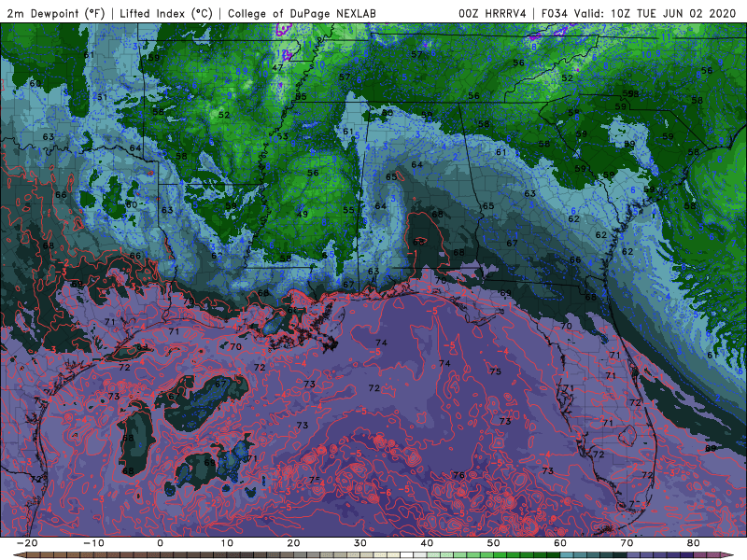Click the '10' label on the color scale

(x=227, y=543)
